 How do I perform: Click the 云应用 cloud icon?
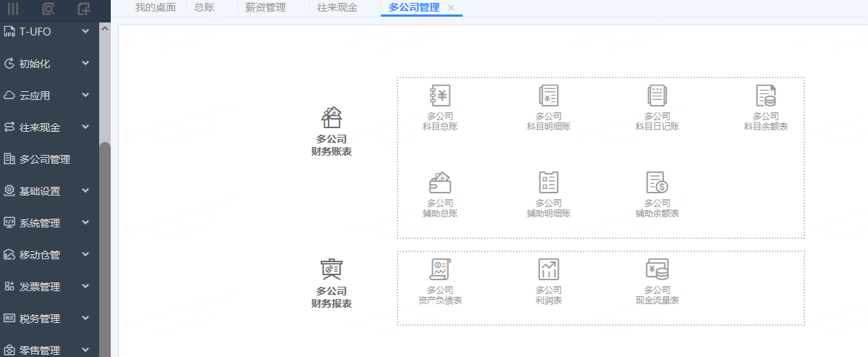click(x=9, y=96)
